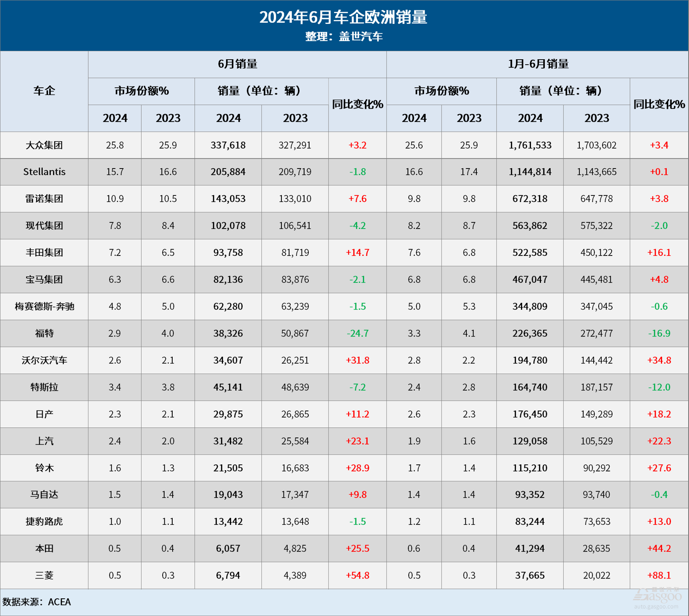Viewport: 689px width, 616px height.
Task: Select the 本田 row label
Action: (x=44, y=548)
